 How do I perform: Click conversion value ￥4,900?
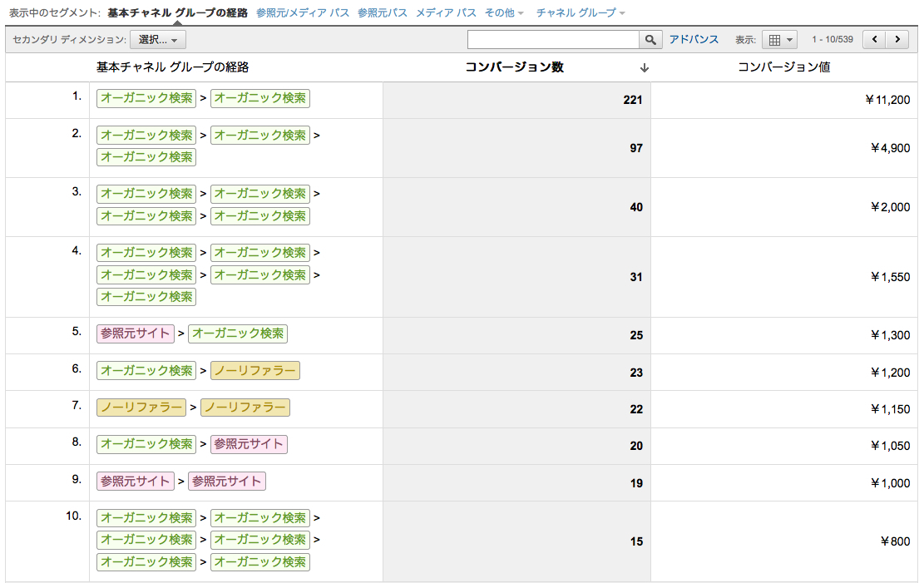point(891,148)
